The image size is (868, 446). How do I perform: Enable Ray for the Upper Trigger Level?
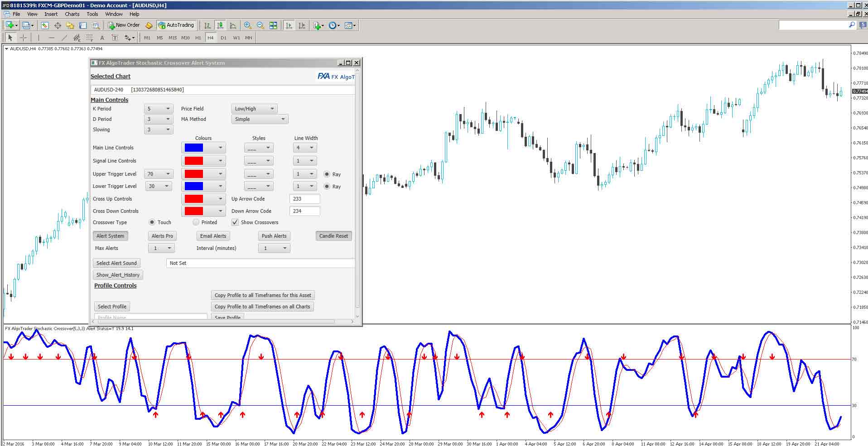(327, 174)
